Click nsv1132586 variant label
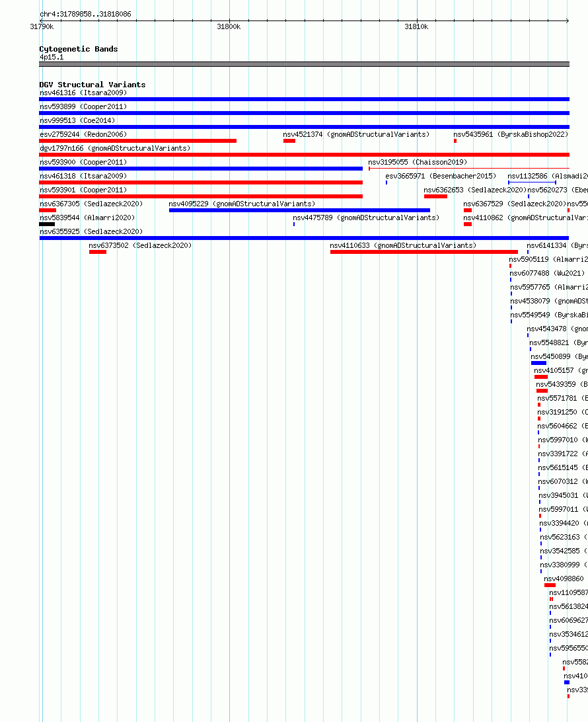This screenshot has width=588, height=722. [x=548, y=176]
